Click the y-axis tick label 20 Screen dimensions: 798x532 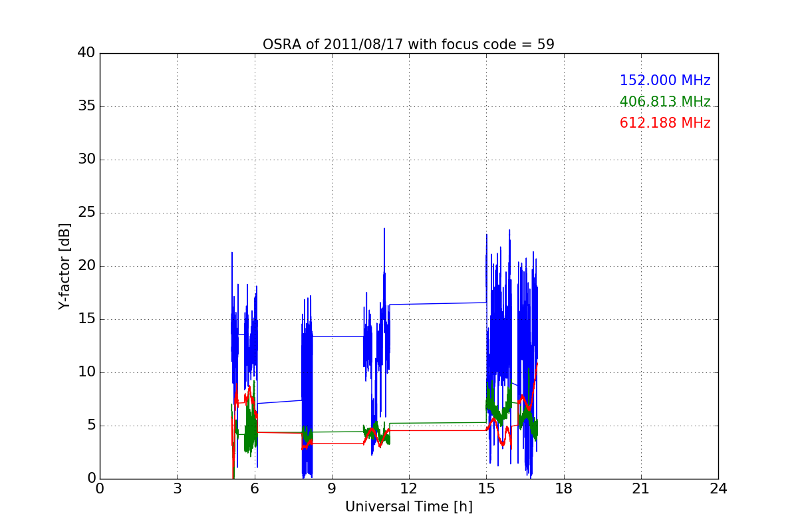click(86, 266)
